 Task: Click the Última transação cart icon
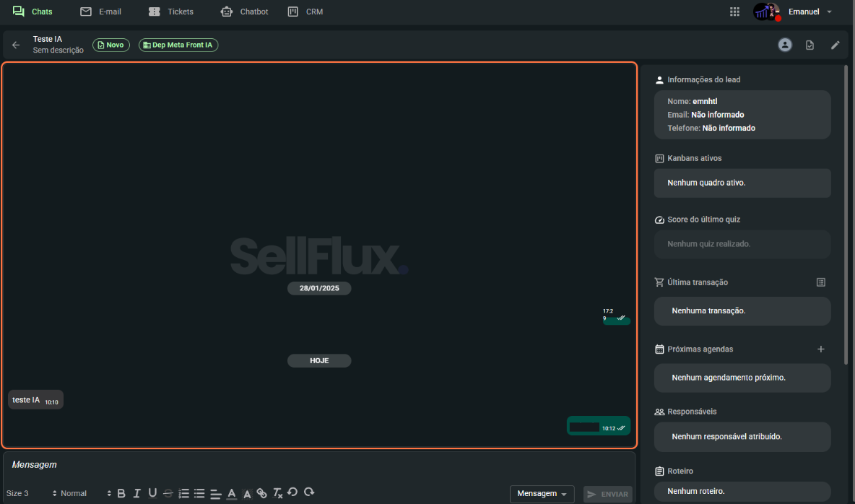[659, 282]
